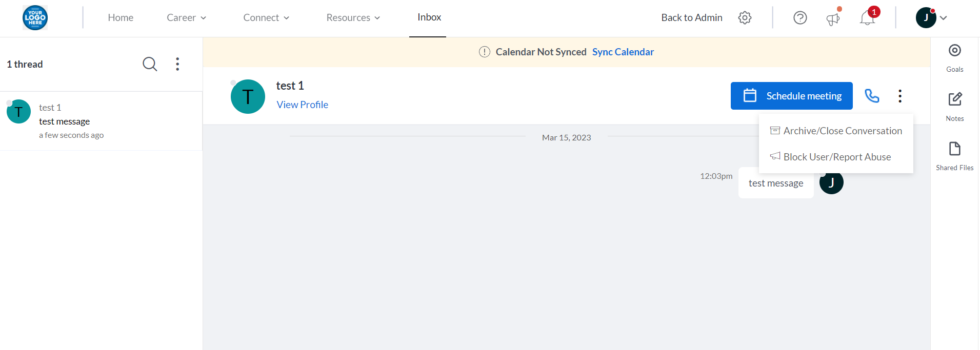
Task: Start a phone call icon
Action: [872, 96]
